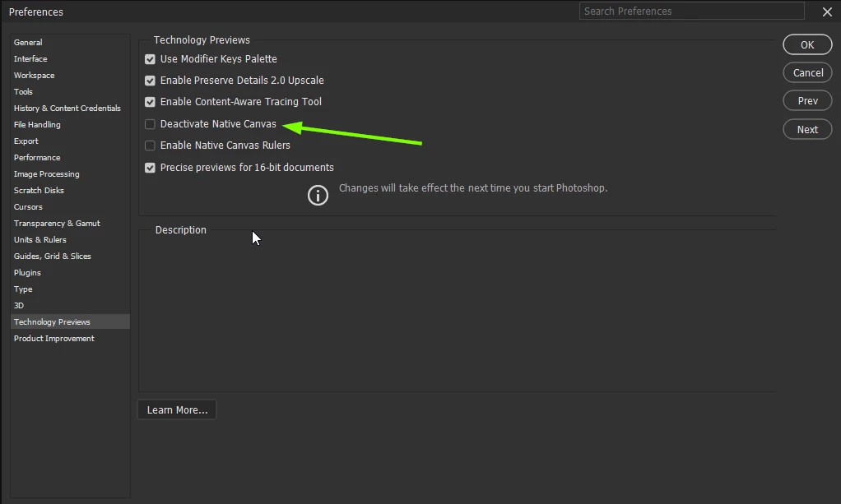Disable Content-Aware Tracing Tool checkbox
This screenshot has height=504, width=841.
[x=150, y=102]
